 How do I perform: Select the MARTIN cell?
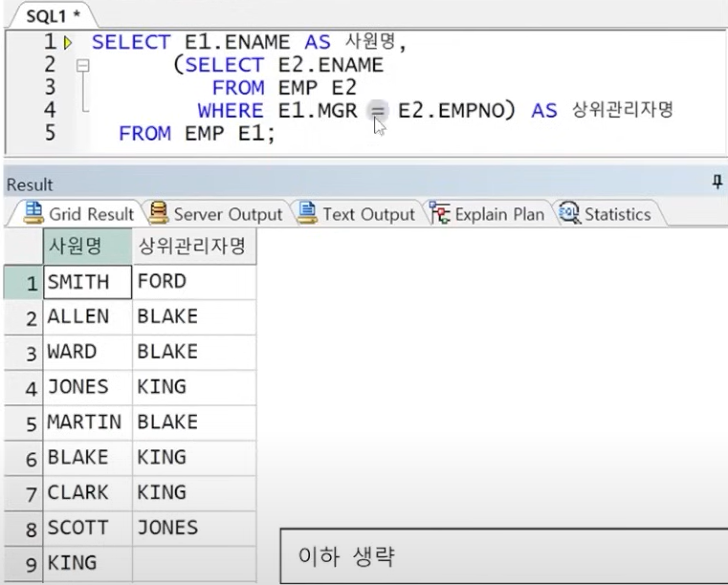click(x=88, y=422)
